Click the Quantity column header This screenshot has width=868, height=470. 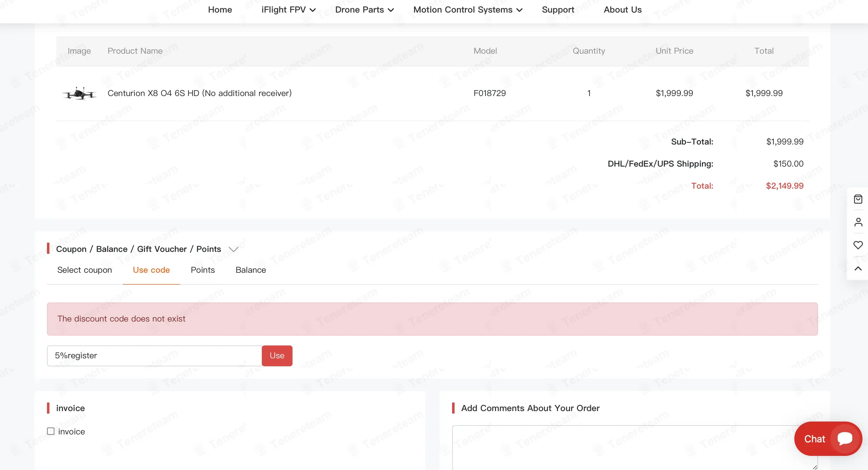pyautogui.click(x=589, y=51)
